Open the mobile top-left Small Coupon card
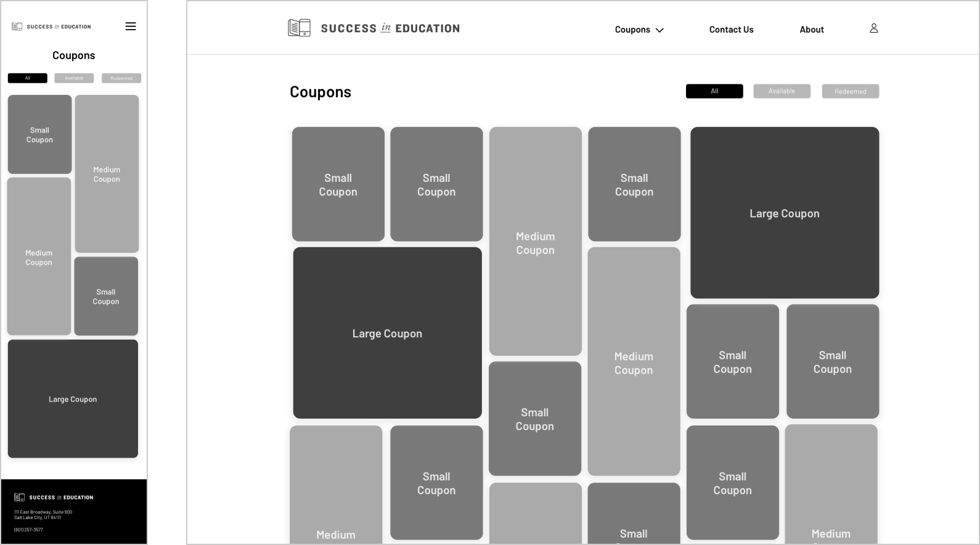This screenshot has height=545, width=980. tap(39, 134)
